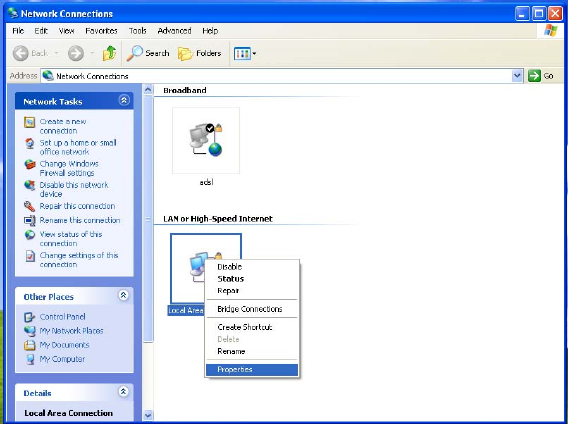Click the Rename this connection icon
The height and width of the screenshot is (424, 568).
point(29,220)
